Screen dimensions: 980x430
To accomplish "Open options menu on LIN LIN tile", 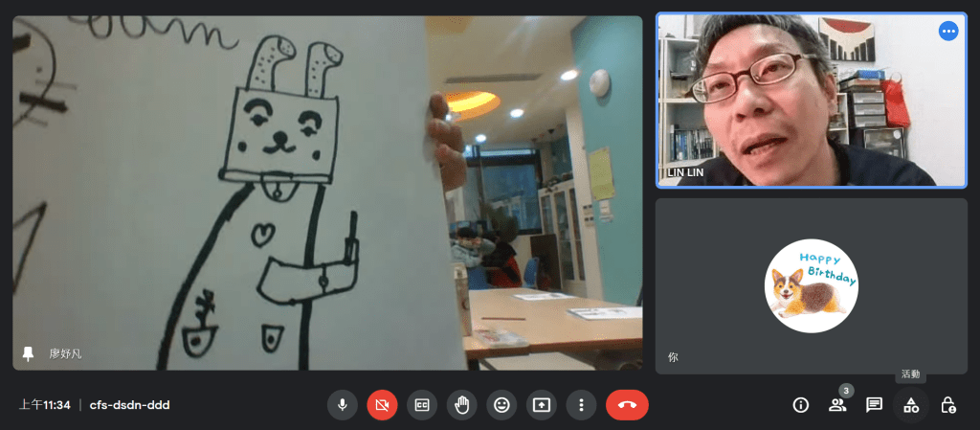I will (x=948, y=32).
